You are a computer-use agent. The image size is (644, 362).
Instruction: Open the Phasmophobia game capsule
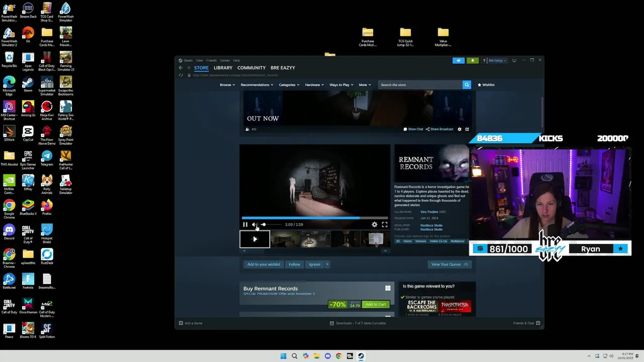(x=455, y=306)
